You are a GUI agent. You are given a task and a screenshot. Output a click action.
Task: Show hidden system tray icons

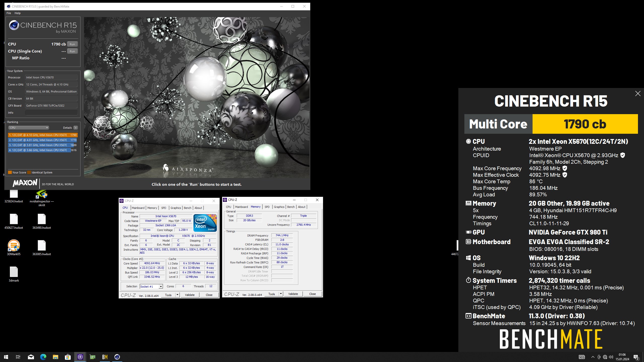593,357
